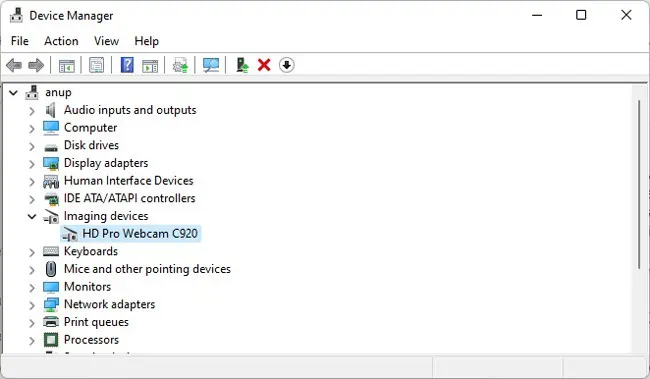
Task: Open the Help menu
Action: [x=146, y=41]
